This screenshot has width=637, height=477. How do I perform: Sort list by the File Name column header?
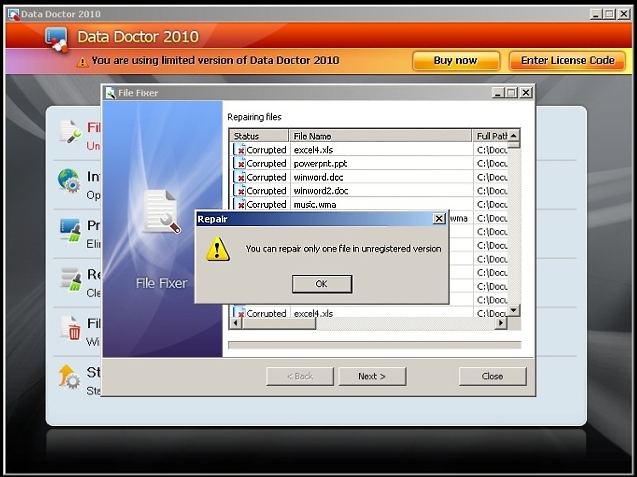click(380, 136)
